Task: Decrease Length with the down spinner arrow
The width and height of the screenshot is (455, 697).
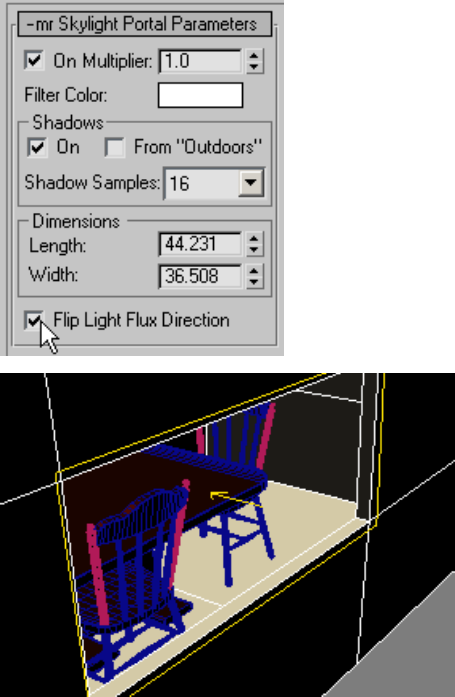Action: coord(254,250)
